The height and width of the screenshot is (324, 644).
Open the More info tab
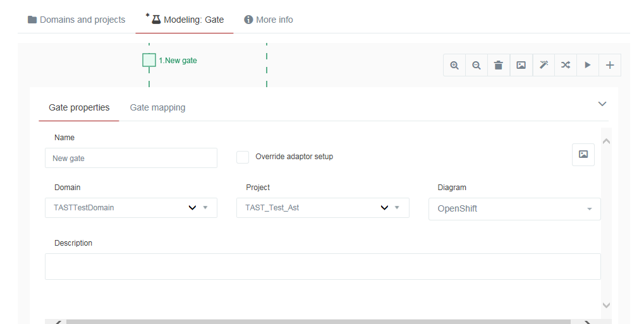[x=269, y=20]
